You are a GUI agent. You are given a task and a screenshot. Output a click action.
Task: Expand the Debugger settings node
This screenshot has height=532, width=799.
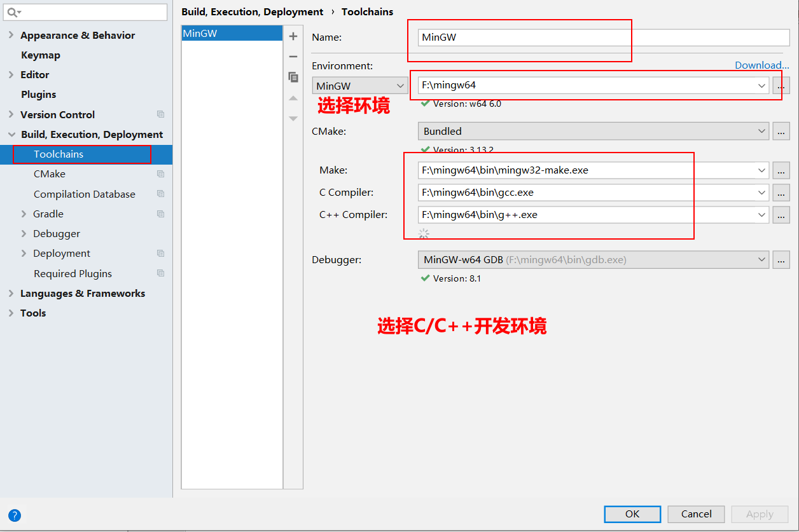(x=24, y=233)
